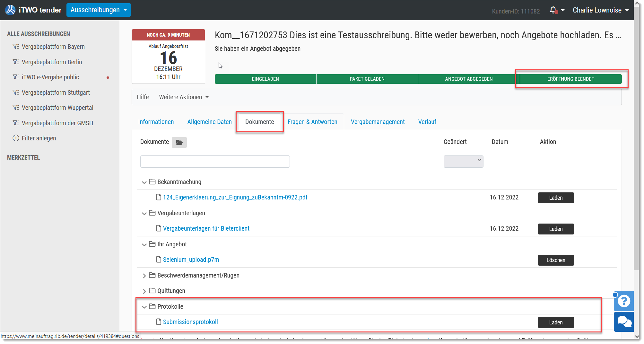The height and width of the screenshot is (344, 644).
Task: Expand Weitere Aktionen dropdown
Action: click(184, 97)
